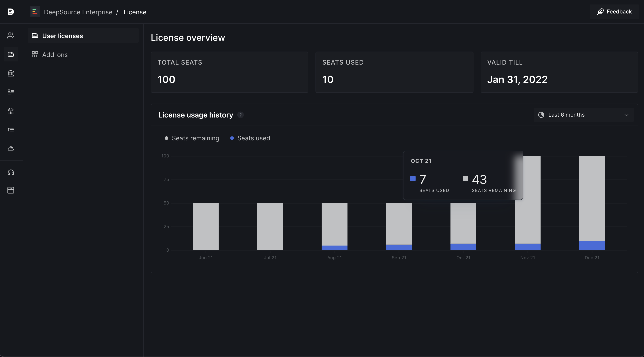Click the reports icon in the sidebar
The image size is (644, 357).
coord(11,92)
